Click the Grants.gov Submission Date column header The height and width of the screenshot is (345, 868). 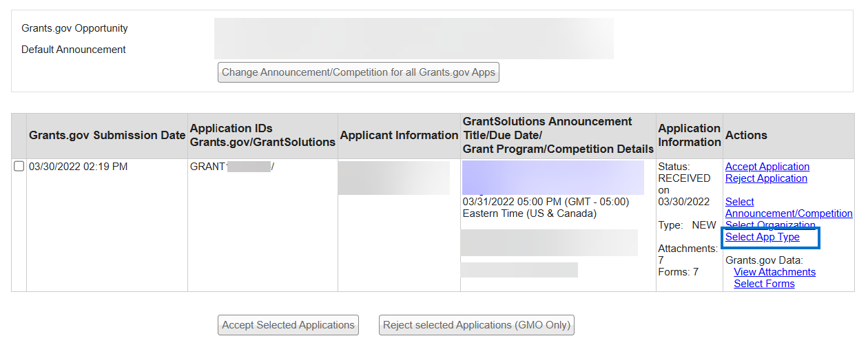(107, 136)
